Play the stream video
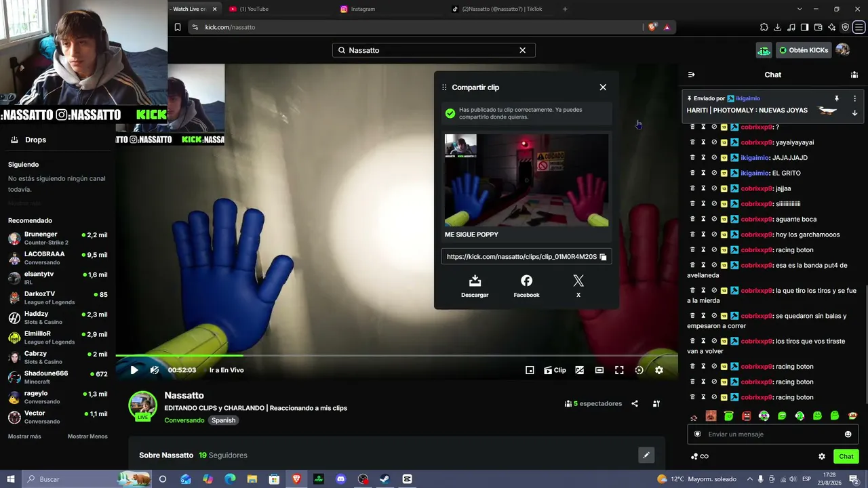The image size is (868, 488). (134, 370)
